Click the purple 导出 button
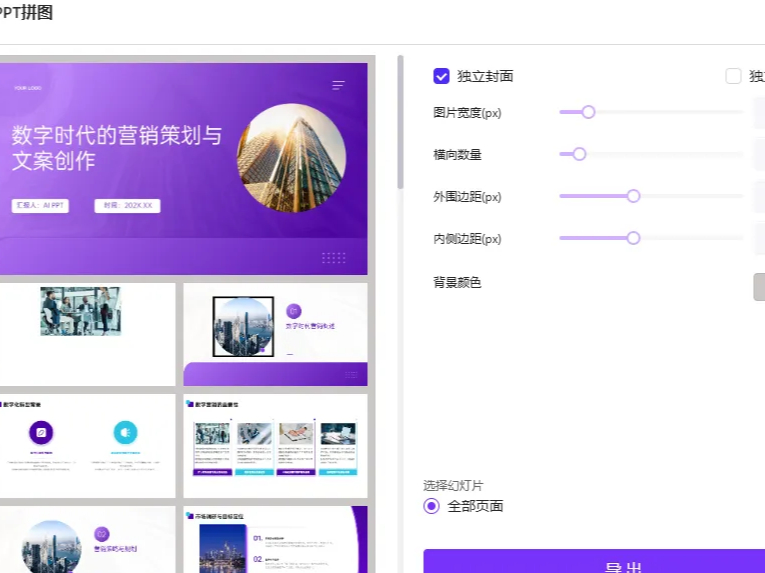 [594, 561]
